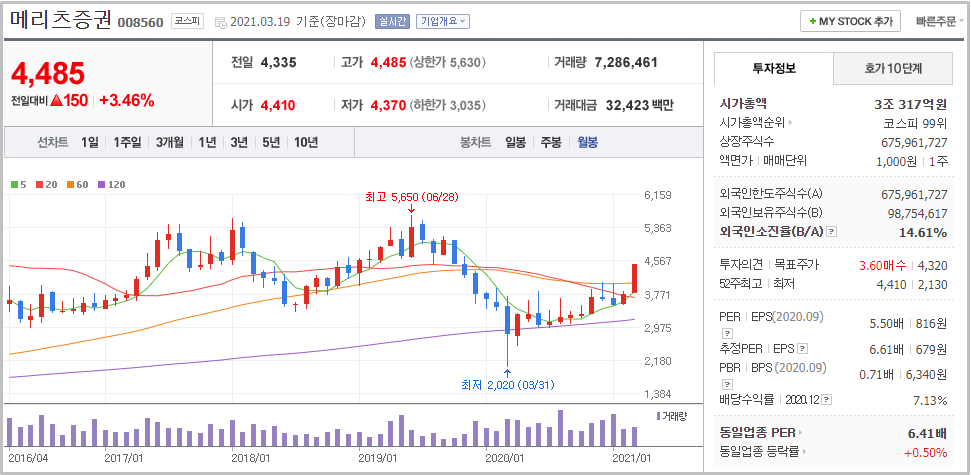
Task: Click the +3.46% change value
Action: point(126,100)
